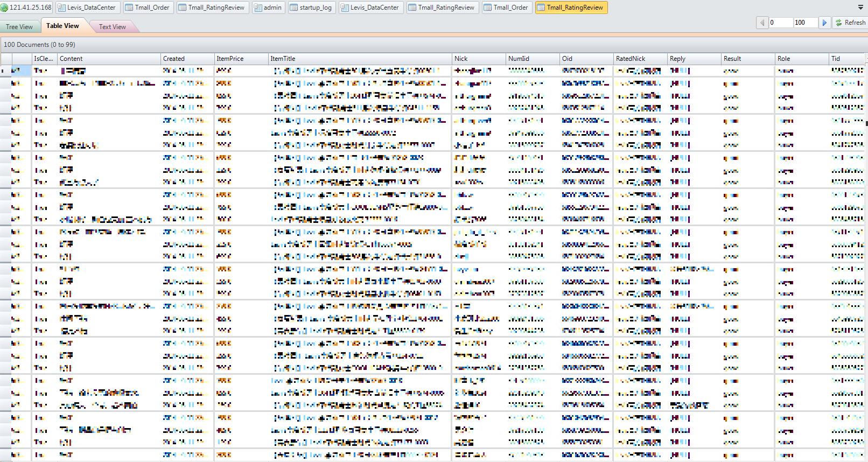The width and height of the screenshot is (868, 462).
Task: Go to the previous page of documents
Action: pos(762,23)
